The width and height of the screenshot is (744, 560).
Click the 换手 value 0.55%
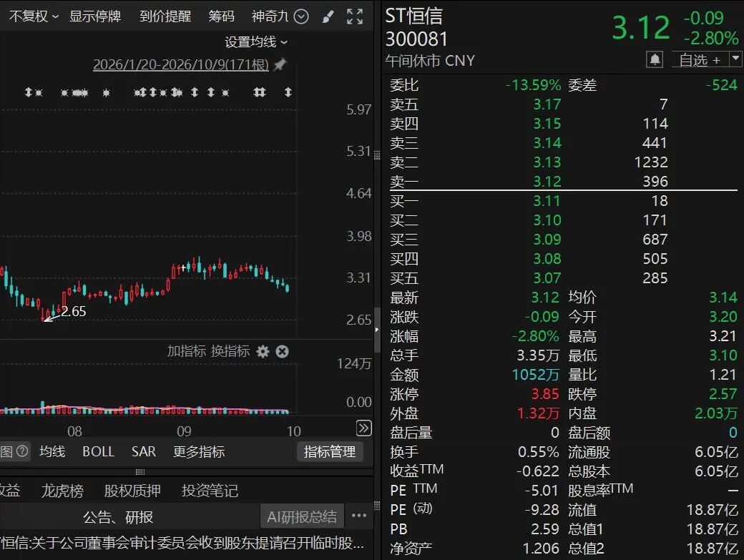point(539,452)
